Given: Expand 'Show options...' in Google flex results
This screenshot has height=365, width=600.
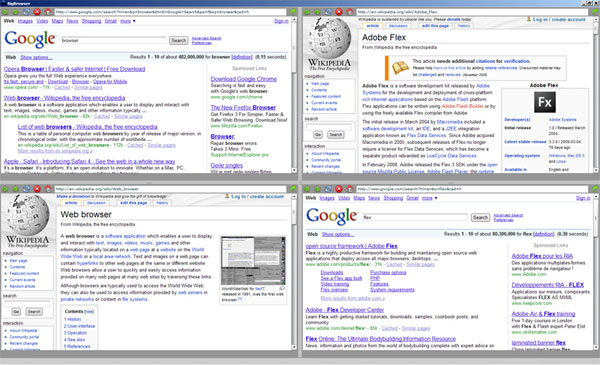Looking at the screenshot, I should 338,234.
